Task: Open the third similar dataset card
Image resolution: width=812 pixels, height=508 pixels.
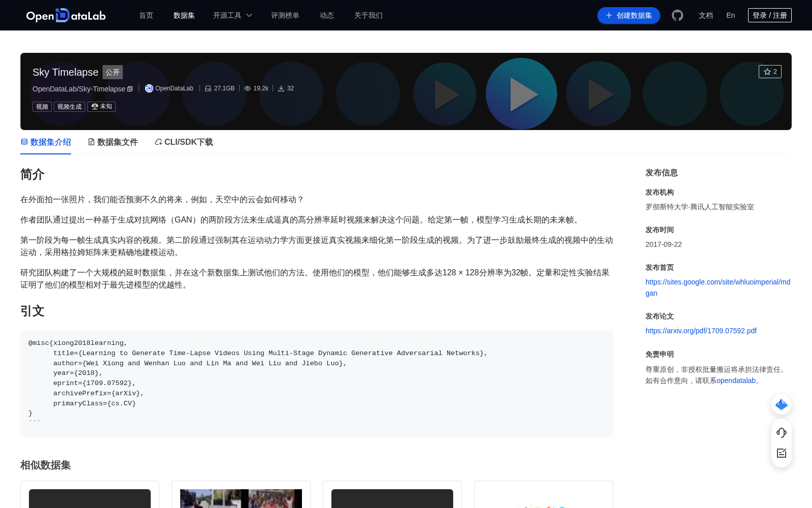Action: click(x=392, y=494)
